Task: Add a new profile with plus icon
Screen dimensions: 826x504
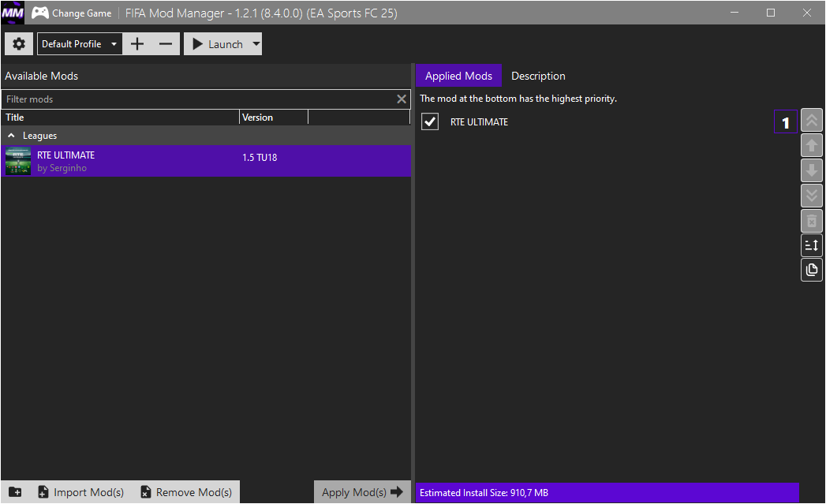Action: click(137, 43)
